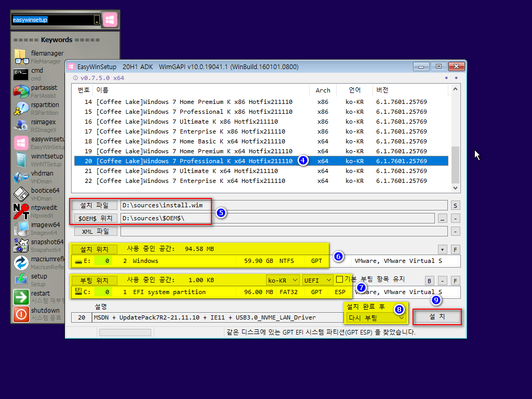Select row 14 Windows 7 Home Premium K x86
The image size is (532, 399).
point(261,102)
